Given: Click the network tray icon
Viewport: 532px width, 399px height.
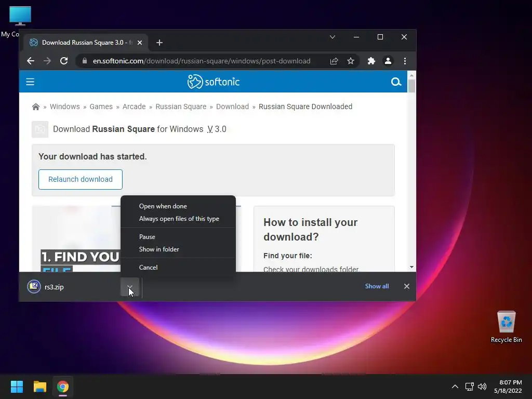Looking at the screenshot, I should point(470,387).
